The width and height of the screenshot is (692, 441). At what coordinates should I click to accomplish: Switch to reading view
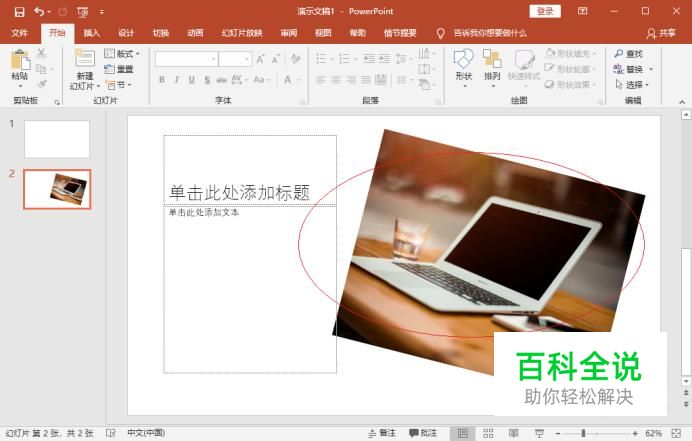514,433
